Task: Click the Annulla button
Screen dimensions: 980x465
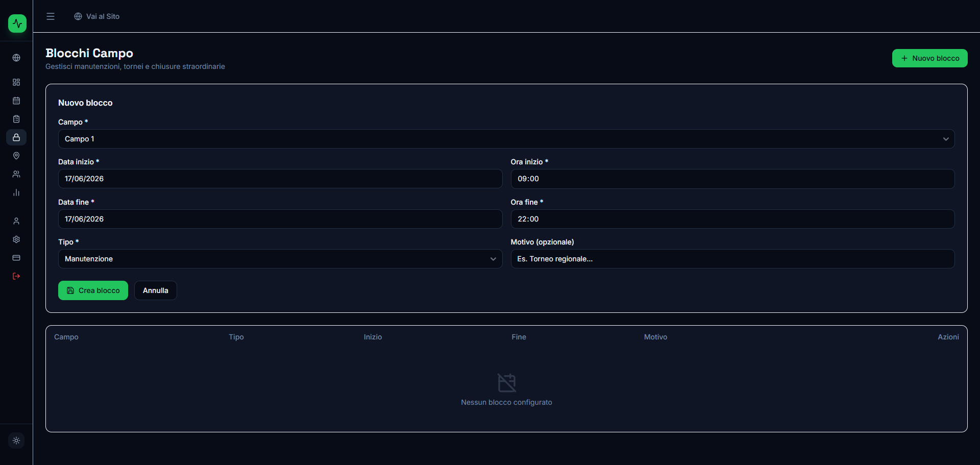Action: 156,290
